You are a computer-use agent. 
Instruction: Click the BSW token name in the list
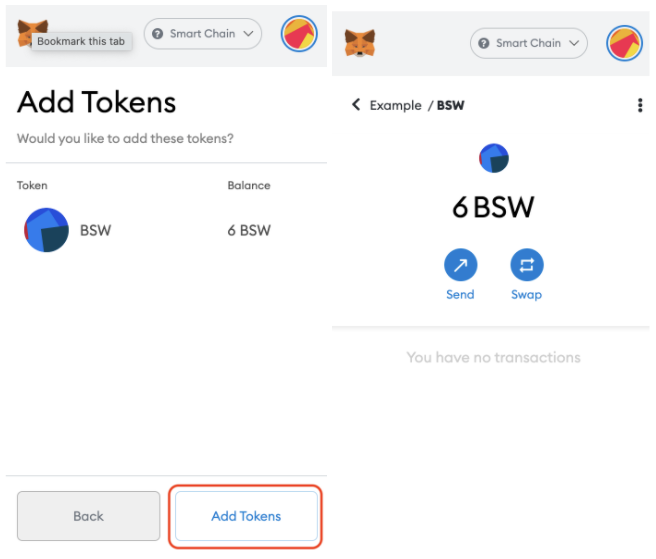click(x=95, y=230)
